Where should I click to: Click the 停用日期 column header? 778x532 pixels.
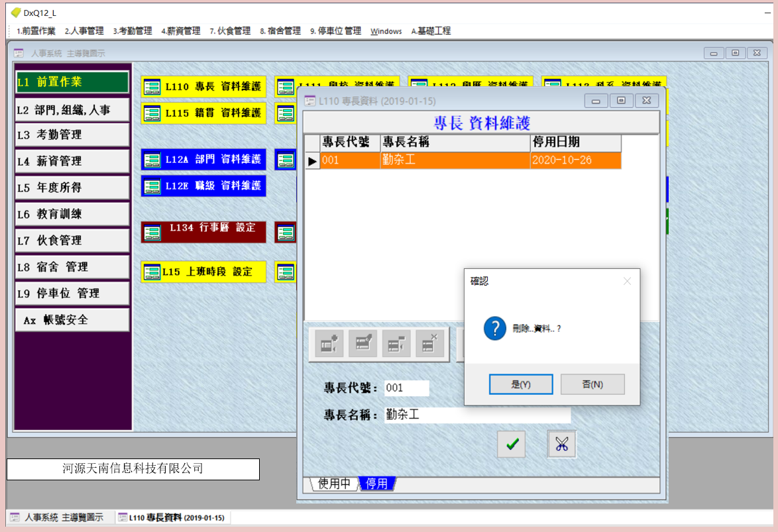pyautogui.click(x=576, y=142)
